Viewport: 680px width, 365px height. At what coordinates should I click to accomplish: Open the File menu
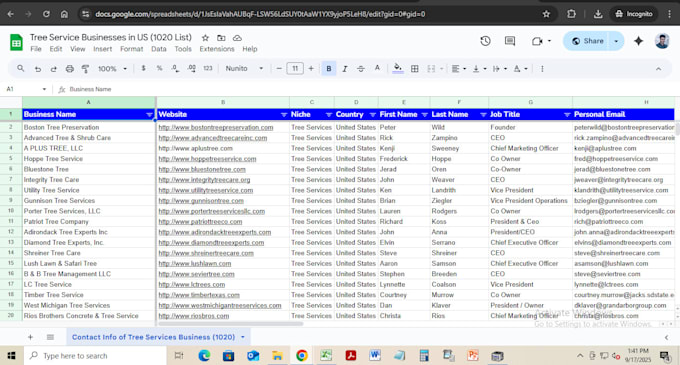pos(36,49)
